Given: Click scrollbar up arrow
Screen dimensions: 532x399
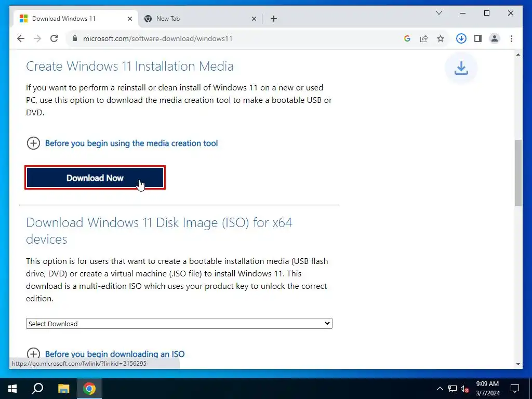Looking at the screenshot, I should pos(518,55).
